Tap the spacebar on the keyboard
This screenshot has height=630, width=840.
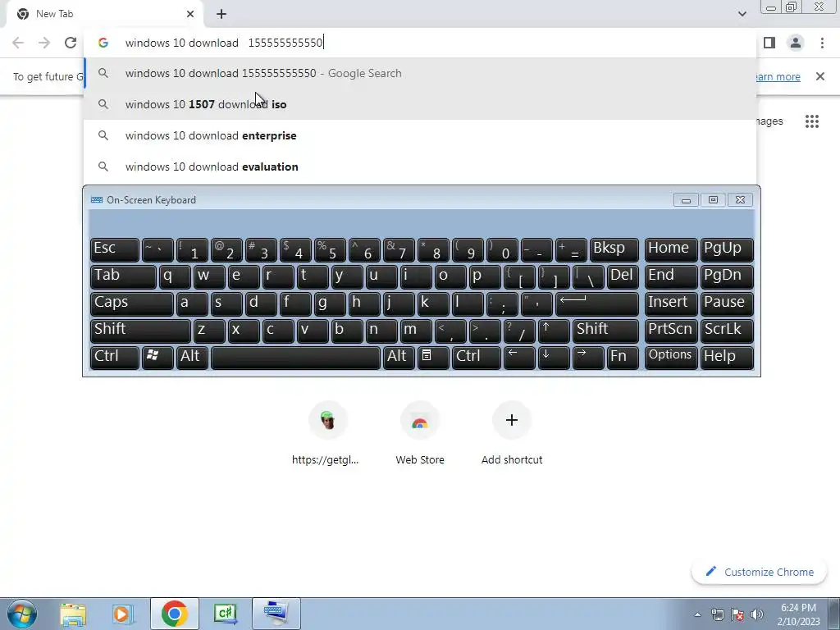(x=295, y=358)
